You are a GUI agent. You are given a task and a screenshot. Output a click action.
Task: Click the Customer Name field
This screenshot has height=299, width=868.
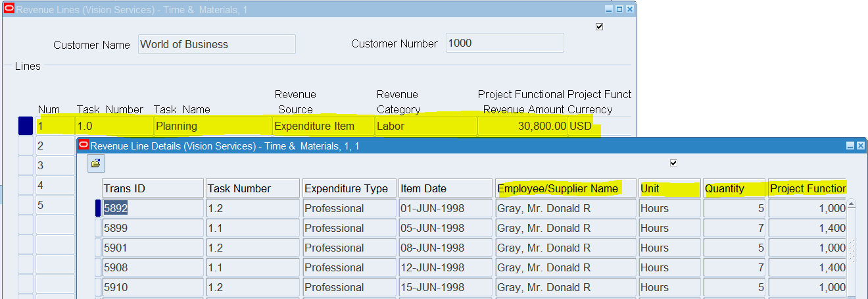coord(217,44)
